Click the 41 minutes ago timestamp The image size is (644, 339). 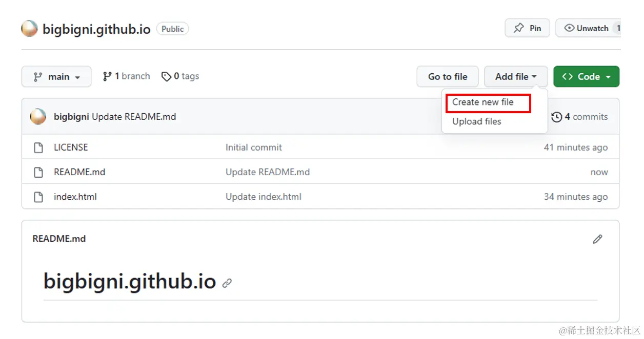576,147
